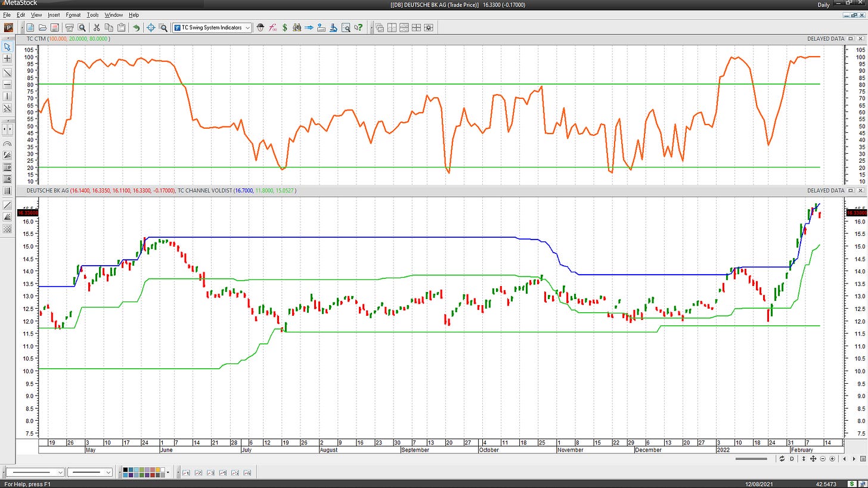Screen dimensions: 868x488
Task: Select the Trendline drawing tool
Action: tap(7, 73)
